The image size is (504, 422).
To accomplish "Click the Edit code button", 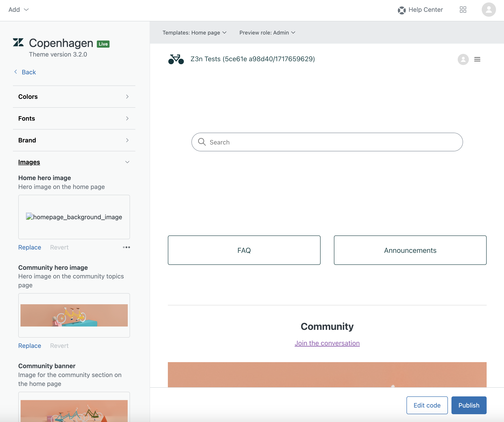I will [427, 405].
